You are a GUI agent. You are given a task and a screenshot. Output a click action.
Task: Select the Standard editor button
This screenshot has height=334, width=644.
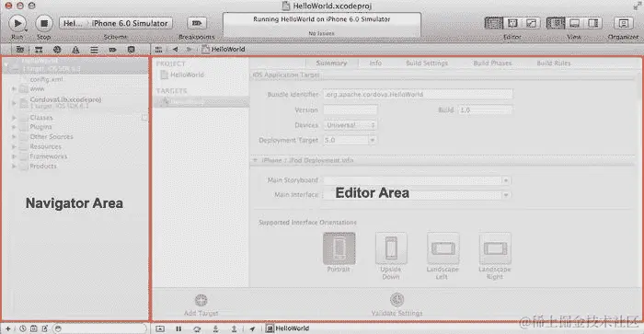click(x=494, y=23)
